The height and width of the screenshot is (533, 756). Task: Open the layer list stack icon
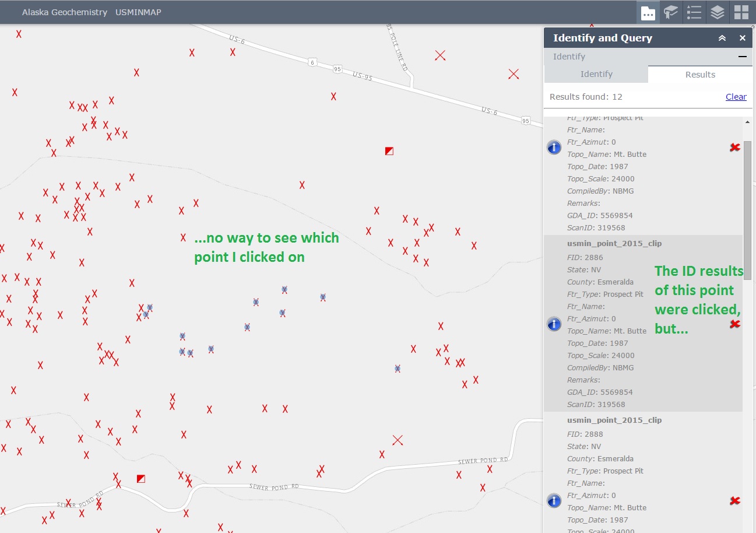click(718, 12)
